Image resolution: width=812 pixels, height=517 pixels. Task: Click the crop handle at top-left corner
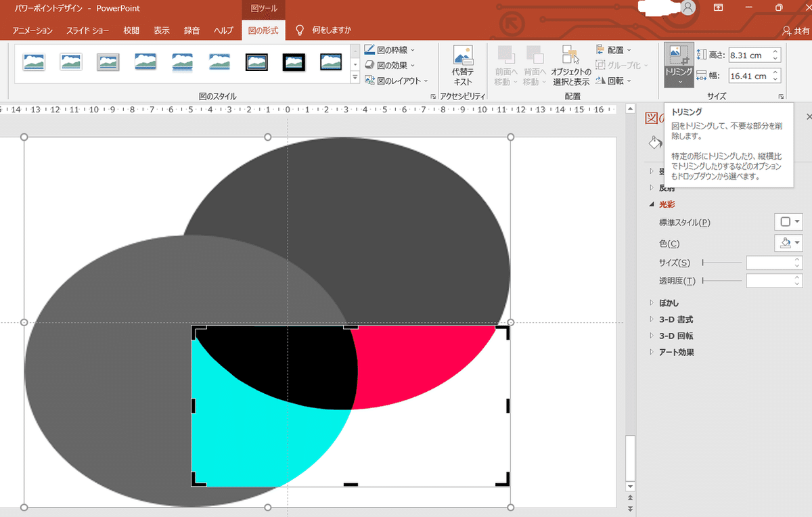(x=198, y=331)
